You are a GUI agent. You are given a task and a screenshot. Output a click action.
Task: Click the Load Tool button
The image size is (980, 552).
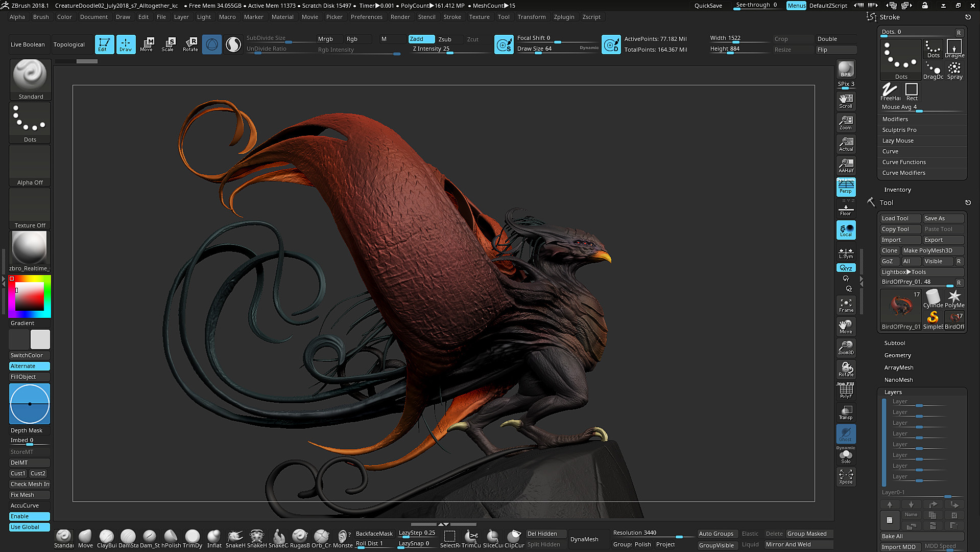point(900,218)
